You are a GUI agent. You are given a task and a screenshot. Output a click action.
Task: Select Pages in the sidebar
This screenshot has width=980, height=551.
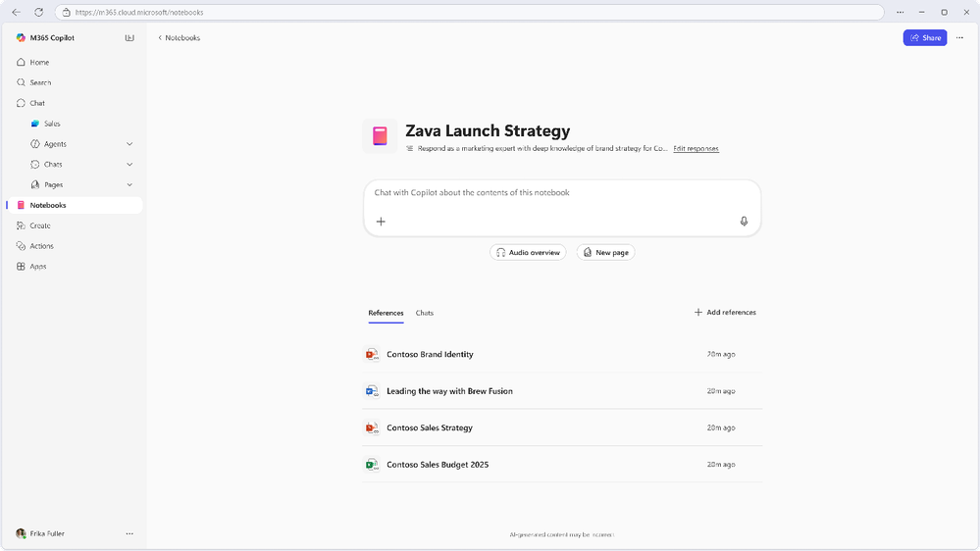coord(53,185)
